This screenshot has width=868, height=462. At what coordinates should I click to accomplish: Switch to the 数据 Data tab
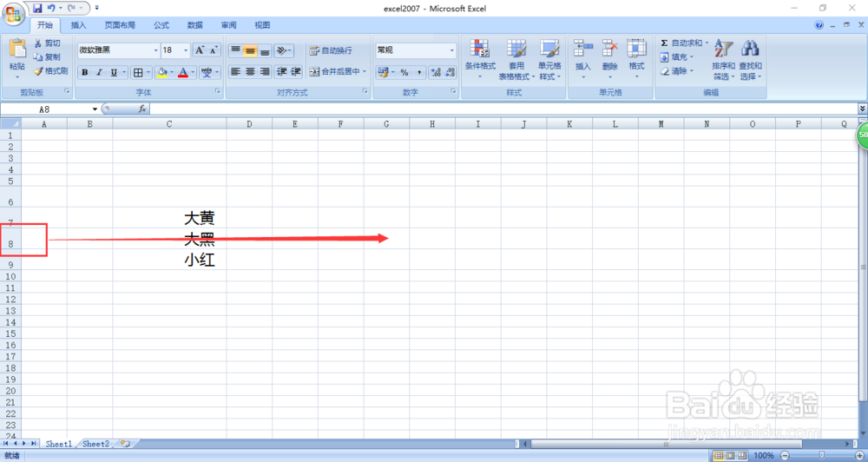tap(194, 25)
